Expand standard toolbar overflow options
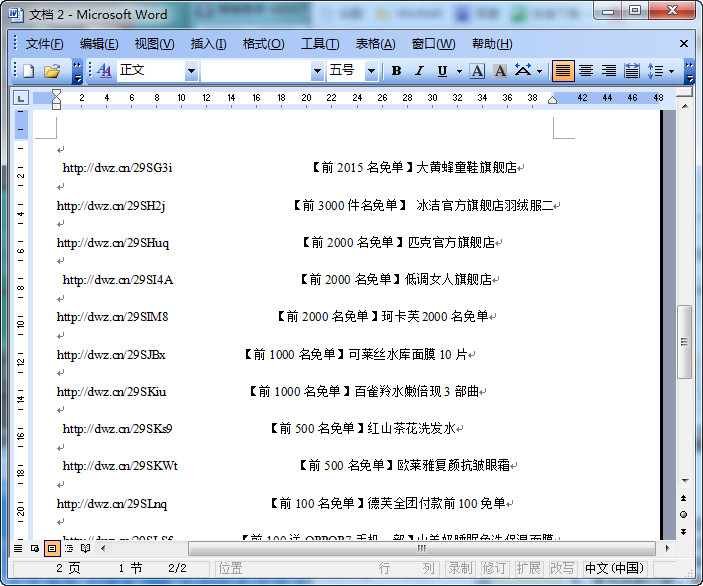The image size is (703, 586). 78,72
